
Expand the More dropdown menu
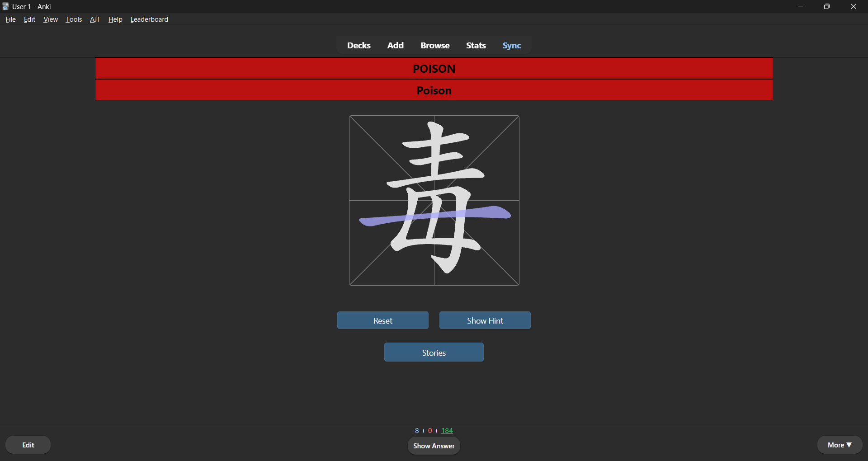839,445
